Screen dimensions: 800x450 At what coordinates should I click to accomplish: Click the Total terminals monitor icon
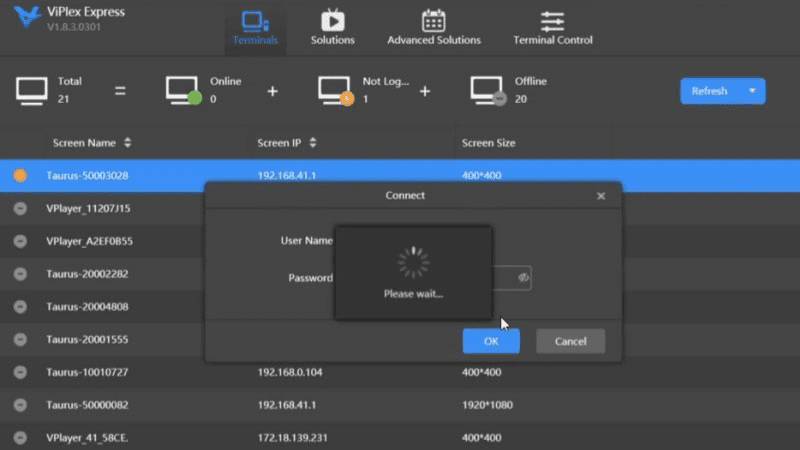tap(32, 91)
